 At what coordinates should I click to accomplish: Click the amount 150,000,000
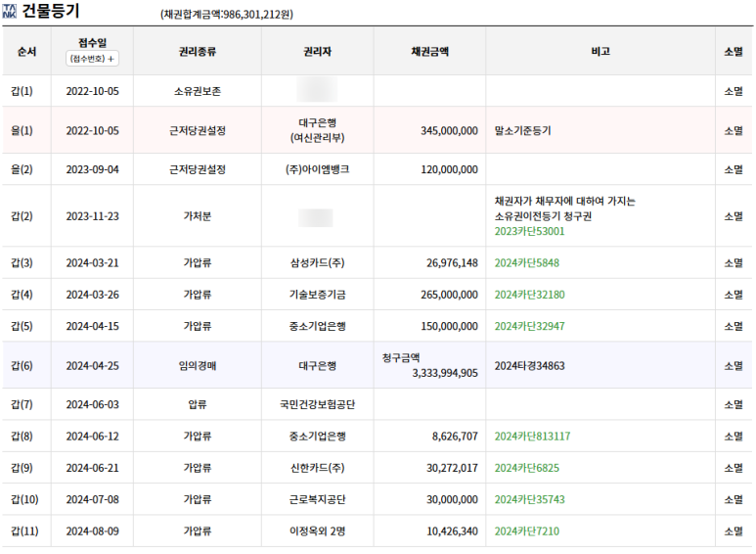pyautogui.click(x=449, y=326)
